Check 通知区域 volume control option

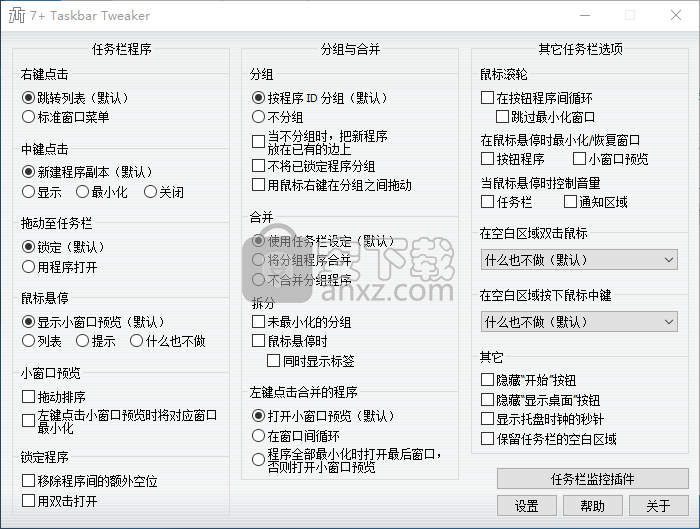tap(596, 202)
